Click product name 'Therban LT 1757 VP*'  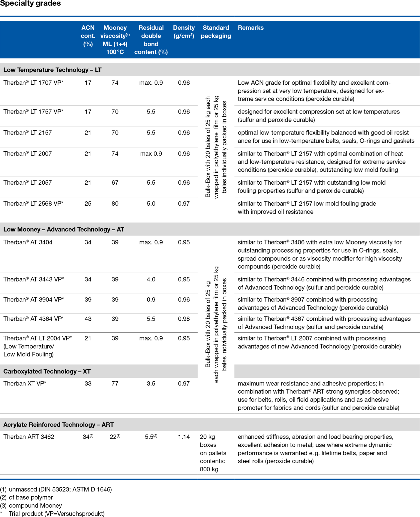click(x=33, y=112)
